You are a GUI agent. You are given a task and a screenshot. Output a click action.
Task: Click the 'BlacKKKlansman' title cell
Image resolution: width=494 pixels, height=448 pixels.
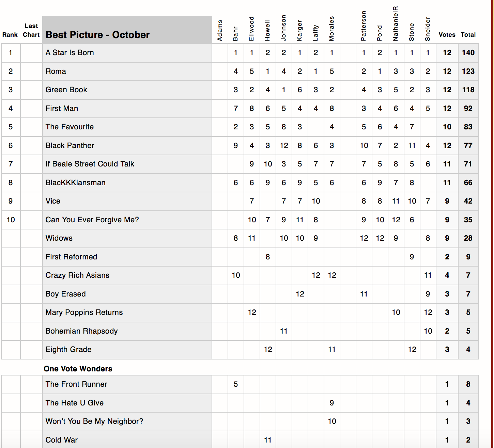(76, 183)
